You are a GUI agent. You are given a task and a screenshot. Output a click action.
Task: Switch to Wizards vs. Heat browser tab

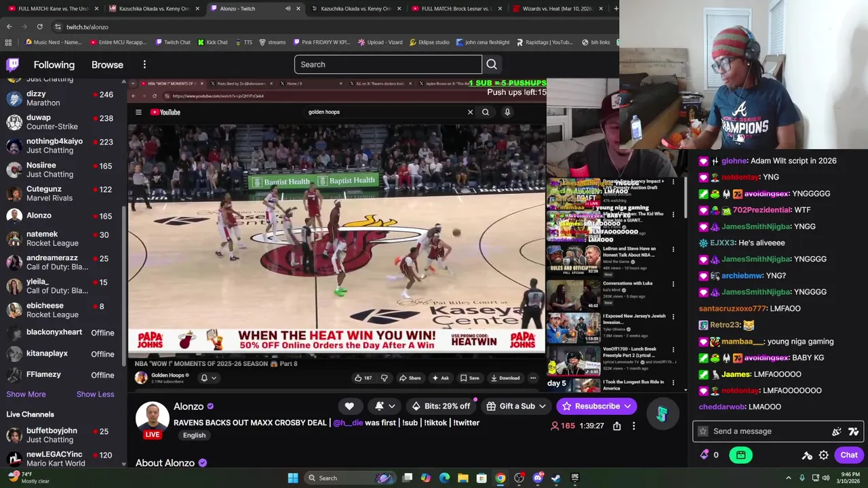coord(556,9)
